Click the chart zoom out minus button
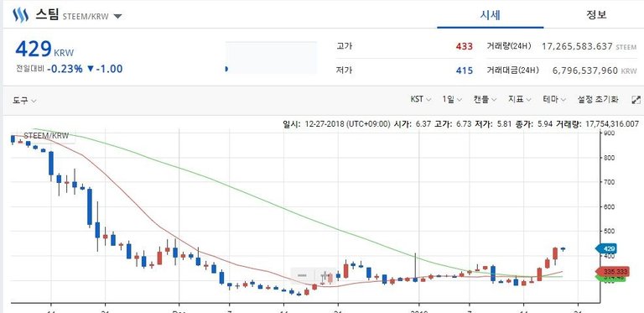Image resolution: width=644 pixels, height=313 pixels. [302, 274]
